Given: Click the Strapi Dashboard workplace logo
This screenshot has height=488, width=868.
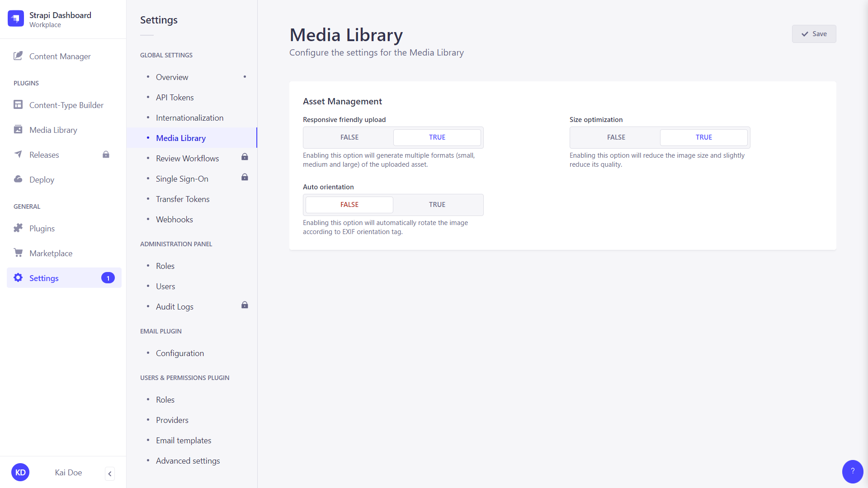Looking at the screenshot, I should click(15, 19).
